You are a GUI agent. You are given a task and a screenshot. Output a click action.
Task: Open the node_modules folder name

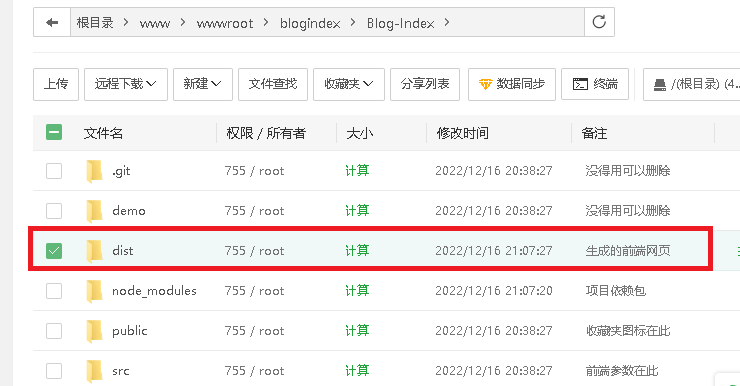(x=154, y=291)
